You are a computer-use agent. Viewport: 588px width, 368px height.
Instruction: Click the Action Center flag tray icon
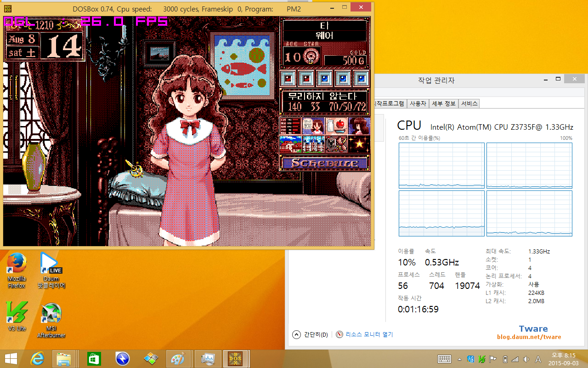[493, 359]
